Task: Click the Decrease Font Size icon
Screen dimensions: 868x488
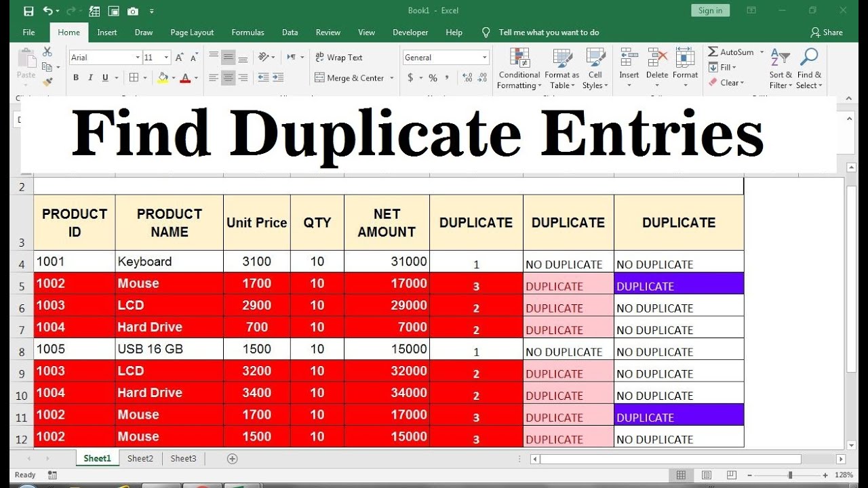Action: click(193, 58)
